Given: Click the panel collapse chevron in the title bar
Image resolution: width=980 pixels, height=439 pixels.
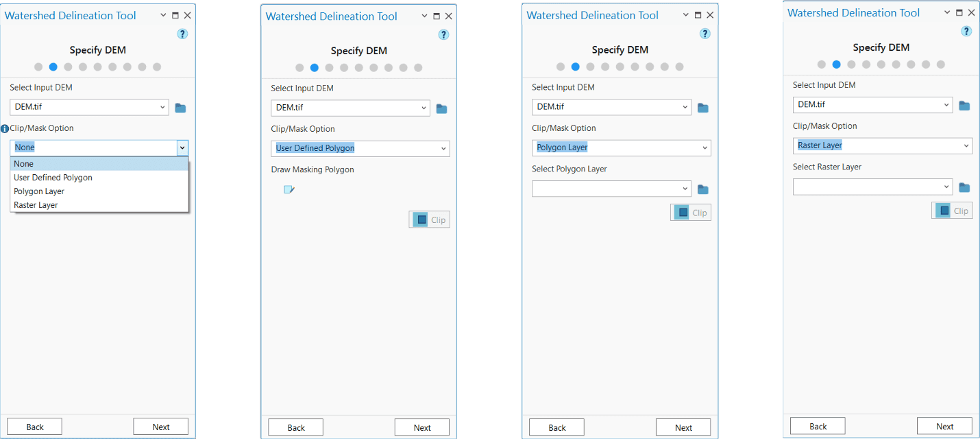Looking at the screenshot, I should click(x=162, y=14).
